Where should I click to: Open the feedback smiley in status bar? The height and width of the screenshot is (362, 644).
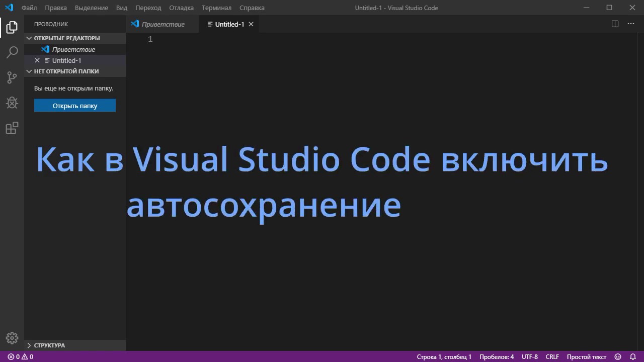click(618, 356)
